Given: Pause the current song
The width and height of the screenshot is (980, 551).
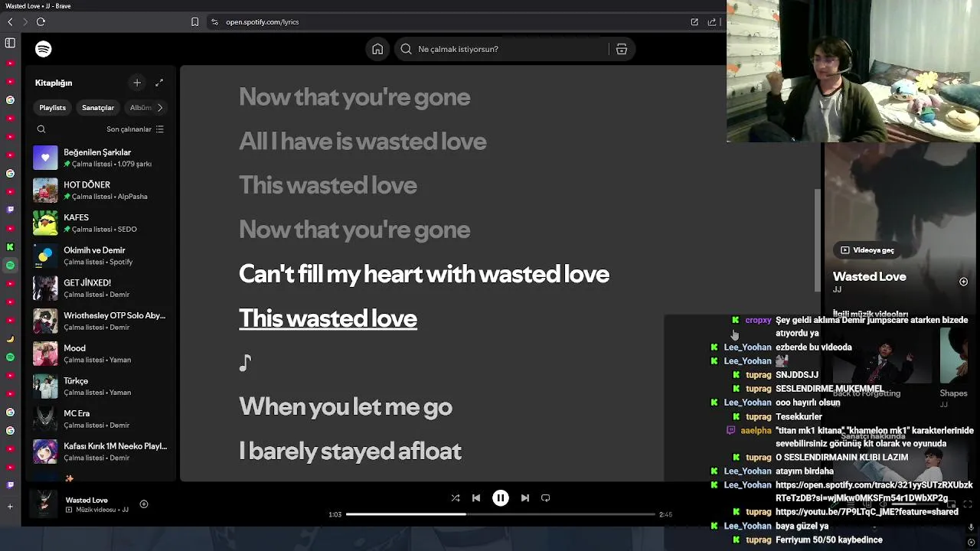Looking at the screenshot, I should tap(501, 498).
